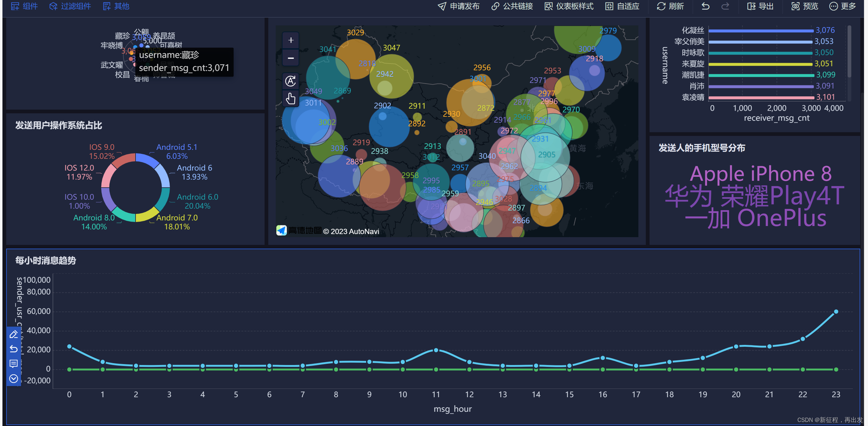Click the receiver chart vertical scrollbar
Viewport: 868px width, 426px height.
click(849, 51)
